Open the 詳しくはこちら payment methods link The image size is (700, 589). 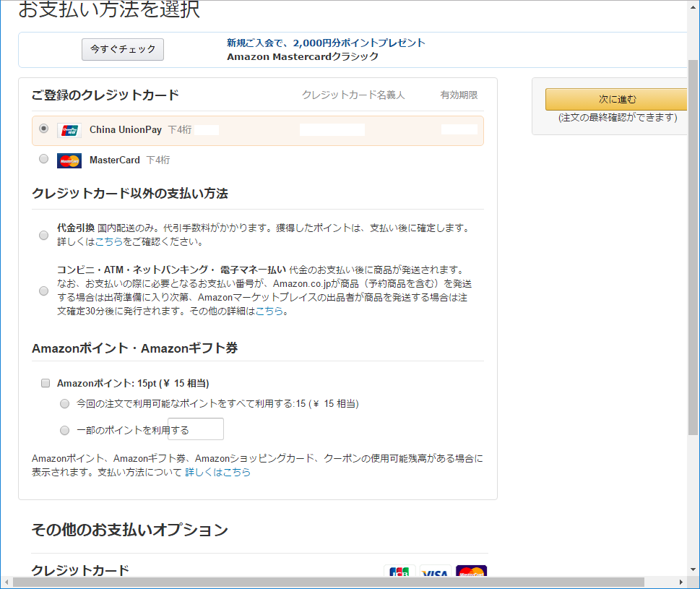pos(218,472)
